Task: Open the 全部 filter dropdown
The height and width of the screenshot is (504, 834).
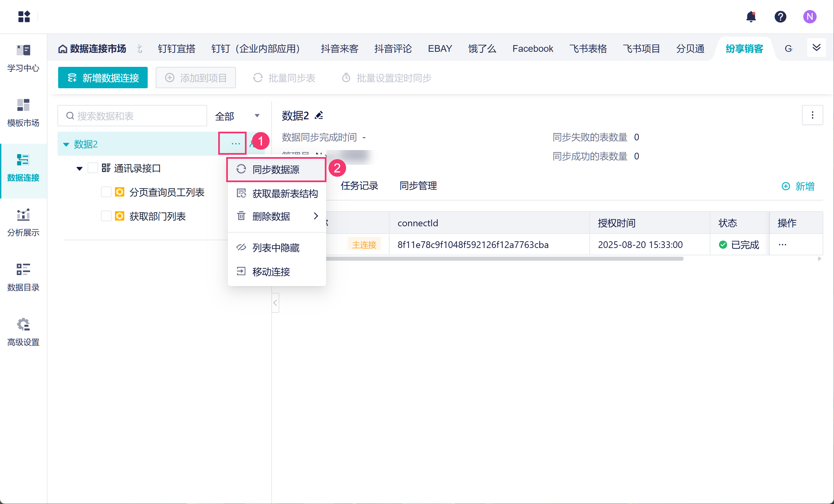Action: (x=237, y=116)
